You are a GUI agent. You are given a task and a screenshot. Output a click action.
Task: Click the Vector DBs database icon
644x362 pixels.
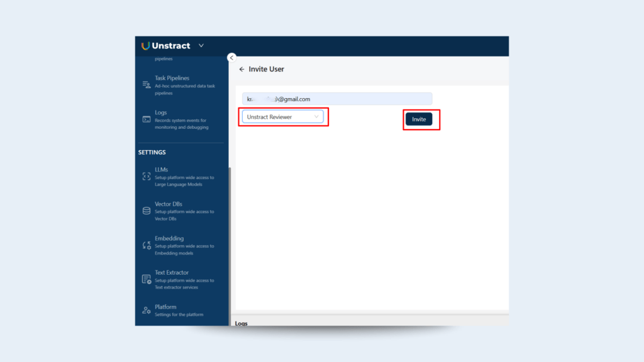tap(146, 211)
